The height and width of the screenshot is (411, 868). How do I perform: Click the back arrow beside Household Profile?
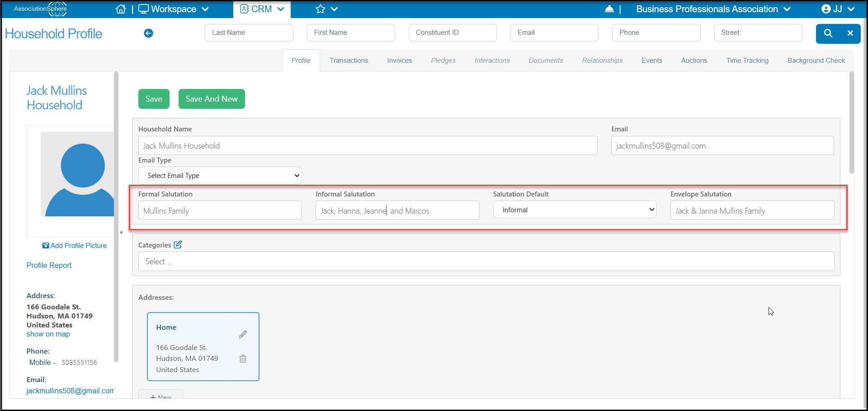point(148,33)
